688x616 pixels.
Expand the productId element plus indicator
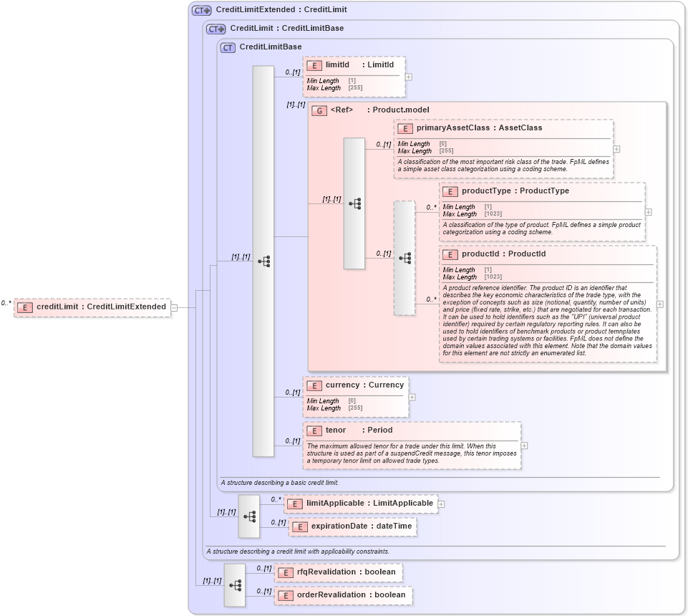(659, 304)
